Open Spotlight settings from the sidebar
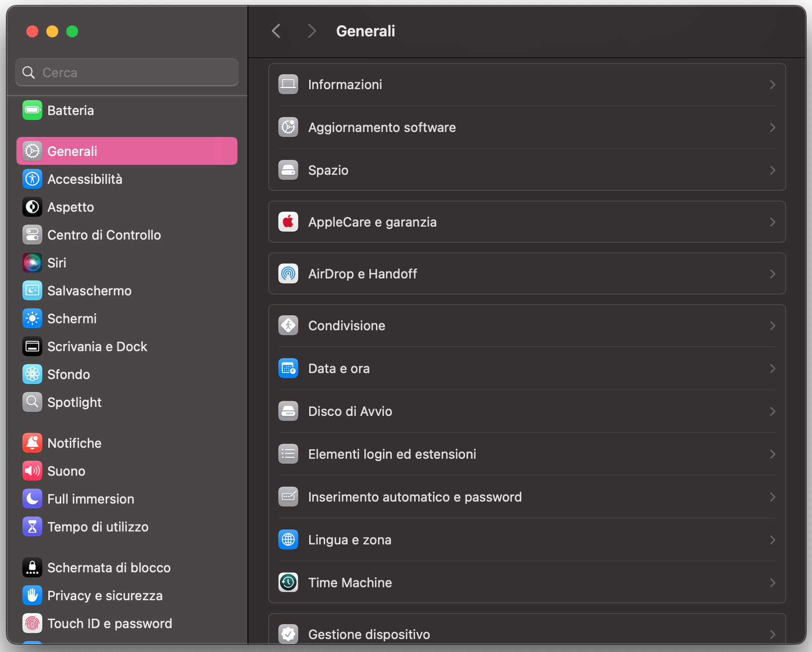 point(74,402)
